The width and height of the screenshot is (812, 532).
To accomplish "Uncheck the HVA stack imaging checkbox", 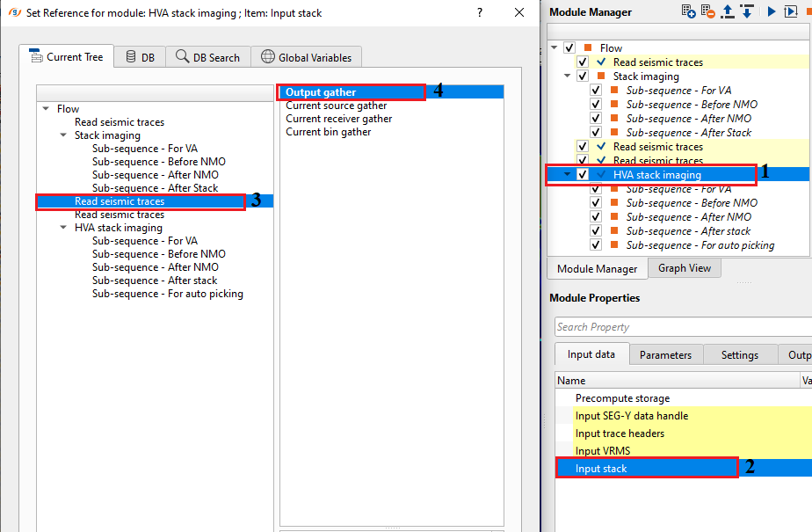I will click(582, 175).
